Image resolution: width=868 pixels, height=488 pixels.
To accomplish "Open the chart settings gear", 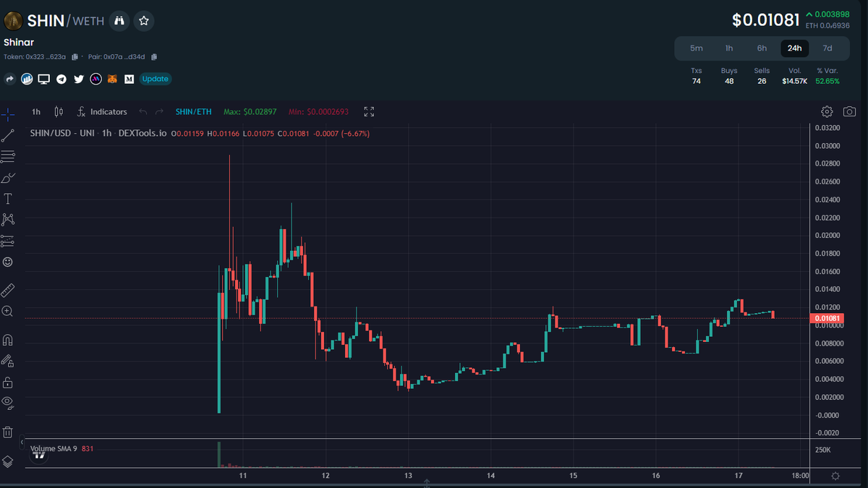I will tap(827, 111).
